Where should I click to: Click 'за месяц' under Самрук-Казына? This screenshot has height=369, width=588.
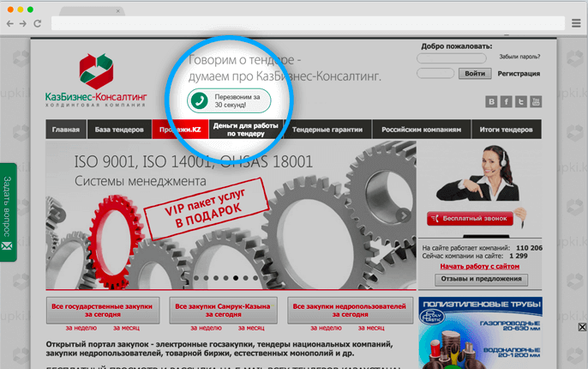pos(251,328)
